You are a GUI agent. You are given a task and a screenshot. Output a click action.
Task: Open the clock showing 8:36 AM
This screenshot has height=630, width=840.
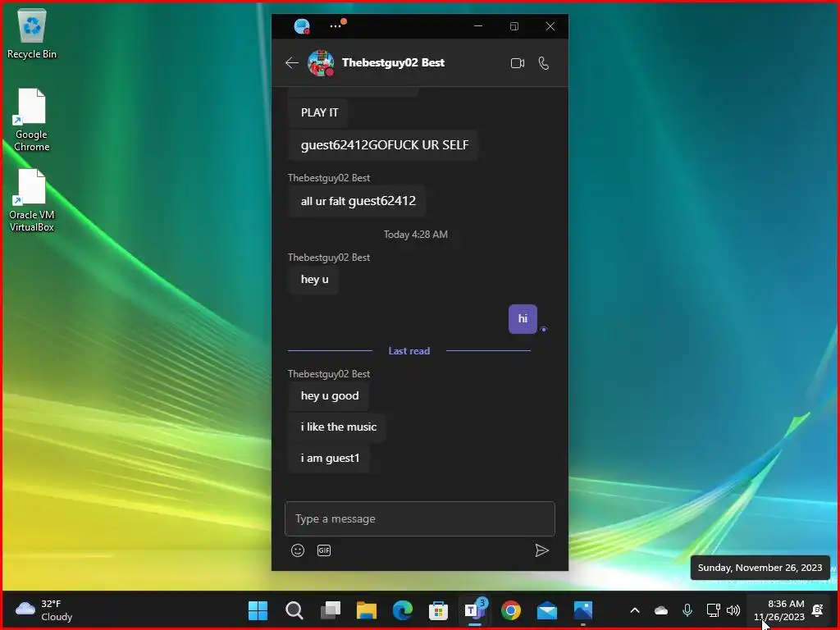coord(779,610)
